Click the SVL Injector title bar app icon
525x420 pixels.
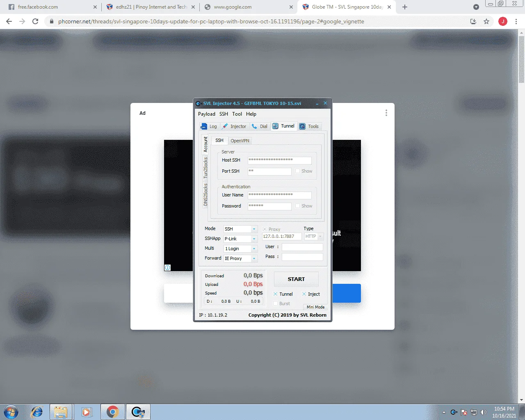coord(199,103)
